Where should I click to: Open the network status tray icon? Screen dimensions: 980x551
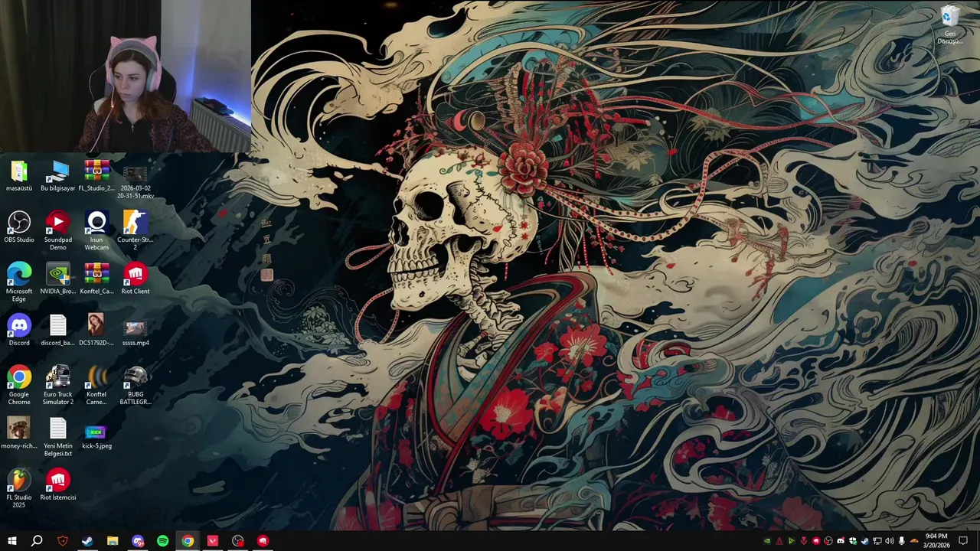(877, 541)
